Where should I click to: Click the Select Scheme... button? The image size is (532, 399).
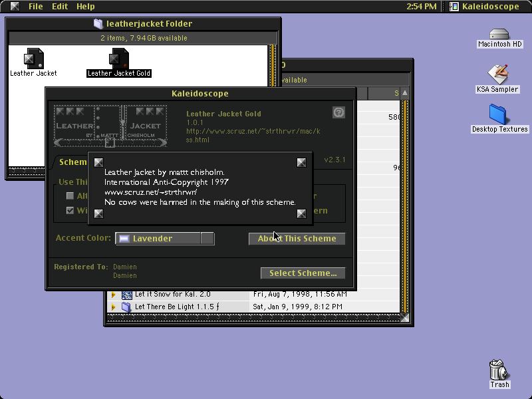coord(303,273)
